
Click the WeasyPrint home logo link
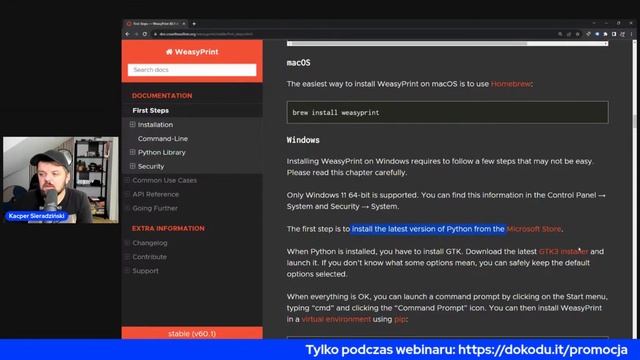192,52
